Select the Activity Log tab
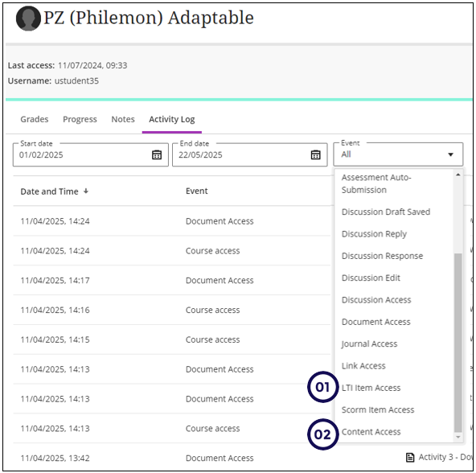 [x=172, y=119]
